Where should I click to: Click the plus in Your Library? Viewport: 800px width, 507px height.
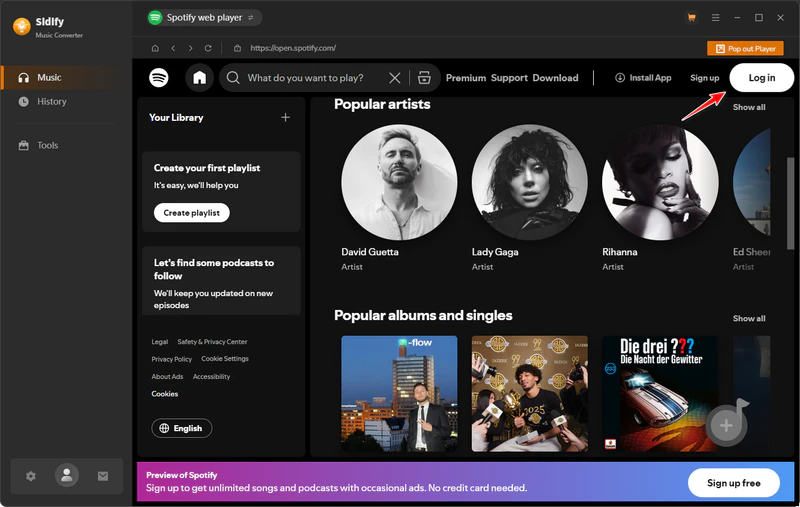pos(285,117)
